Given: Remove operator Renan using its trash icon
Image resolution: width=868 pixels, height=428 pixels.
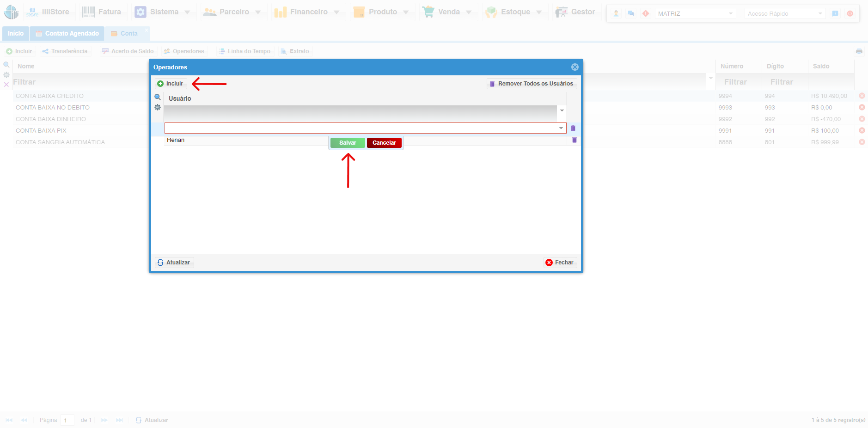Looking at the screenshot, I should [x=574, y=140].
